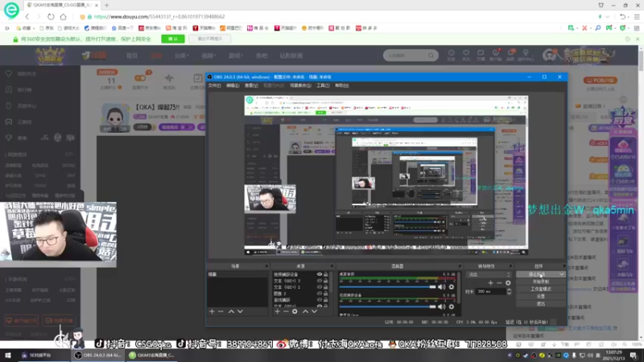
Task: Open source properties gear in OBS
Action: point(295,311)
